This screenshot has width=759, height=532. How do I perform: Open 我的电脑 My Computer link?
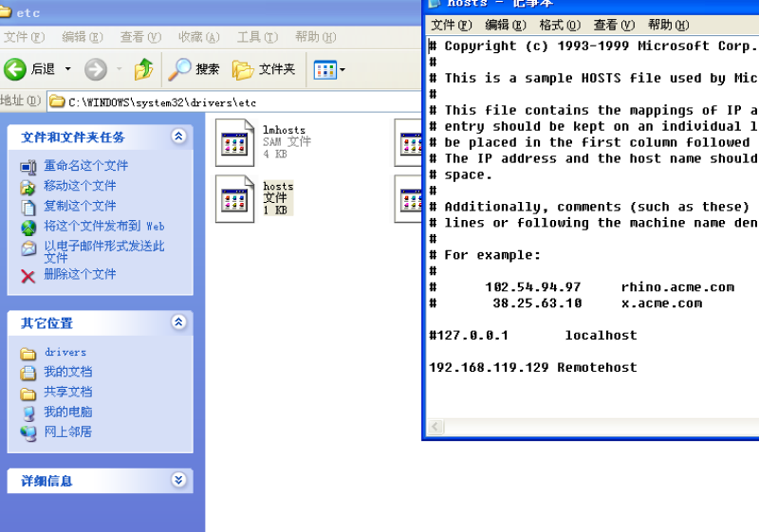[x=67, y=413]
